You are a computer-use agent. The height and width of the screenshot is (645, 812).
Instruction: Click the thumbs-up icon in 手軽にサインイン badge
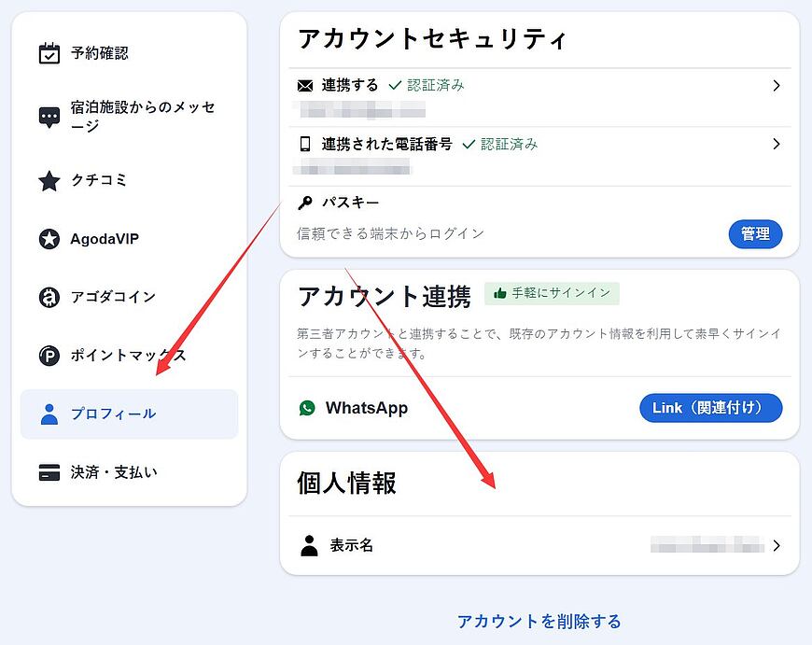499,293
